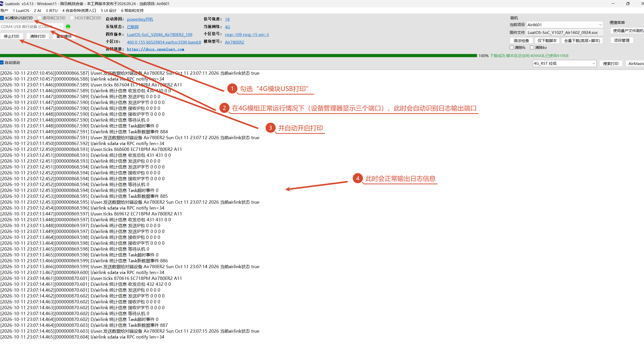Open the https://docs.openluat.com link
Image resolution: width=644 pixels, height=350 pixels.
point(156,49)
